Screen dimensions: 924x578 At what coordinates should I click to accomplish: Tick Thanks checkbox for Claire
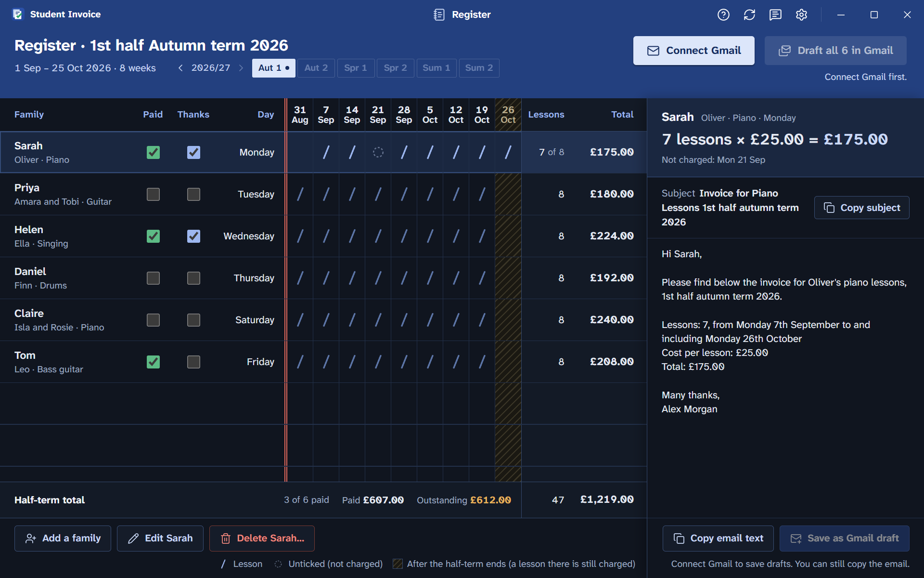click(193, 320)
